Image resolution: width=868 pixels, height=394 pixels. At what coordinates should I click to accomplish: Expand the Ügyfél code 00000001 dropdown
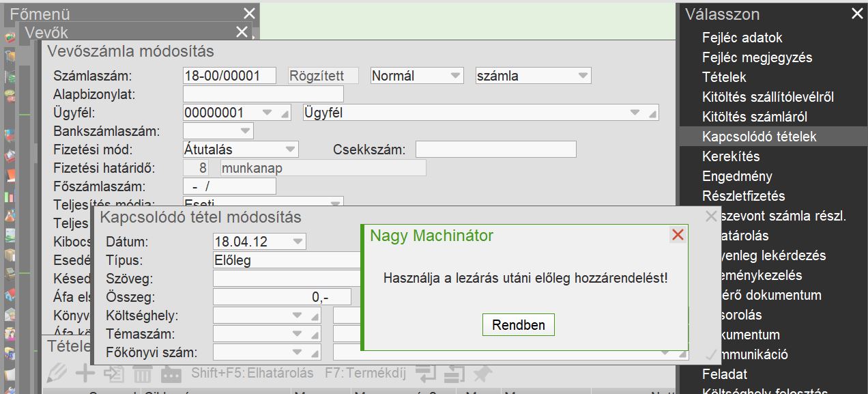coord(267,113)
